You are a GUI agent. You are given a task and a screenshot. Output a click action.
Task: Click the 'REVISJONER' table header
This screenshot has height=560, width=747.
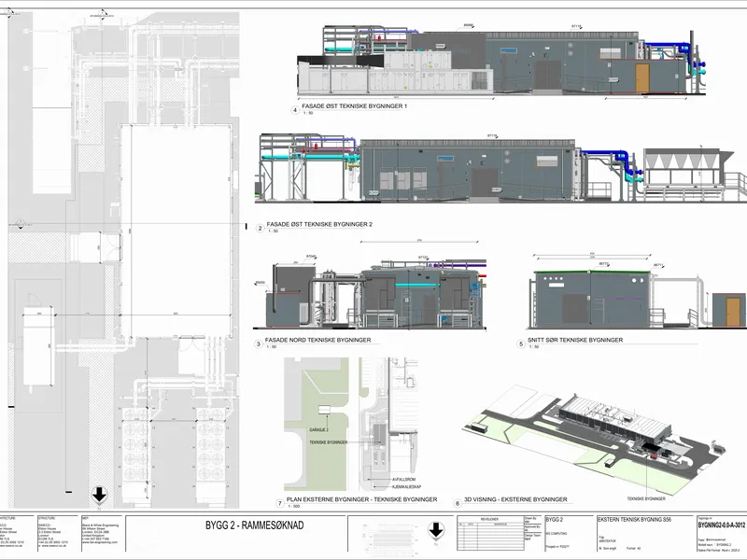(489, 519)
